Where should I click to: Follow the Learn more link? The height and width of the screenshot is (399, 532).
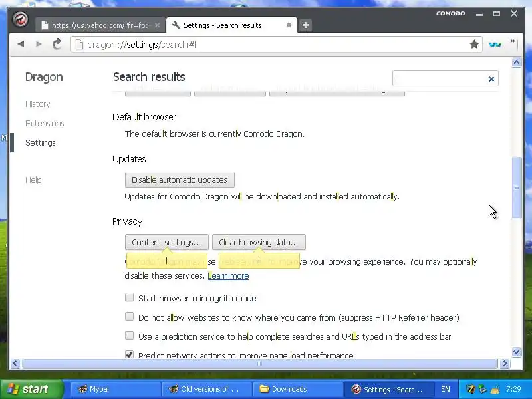coord(228,275)
